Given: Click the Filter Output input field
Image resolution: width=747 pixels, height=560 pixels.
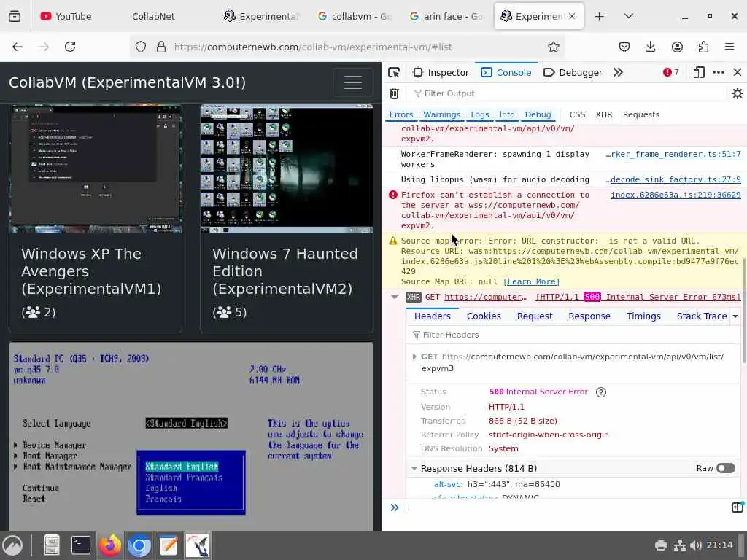Looking at the screenshot, I should click(567, 93).
